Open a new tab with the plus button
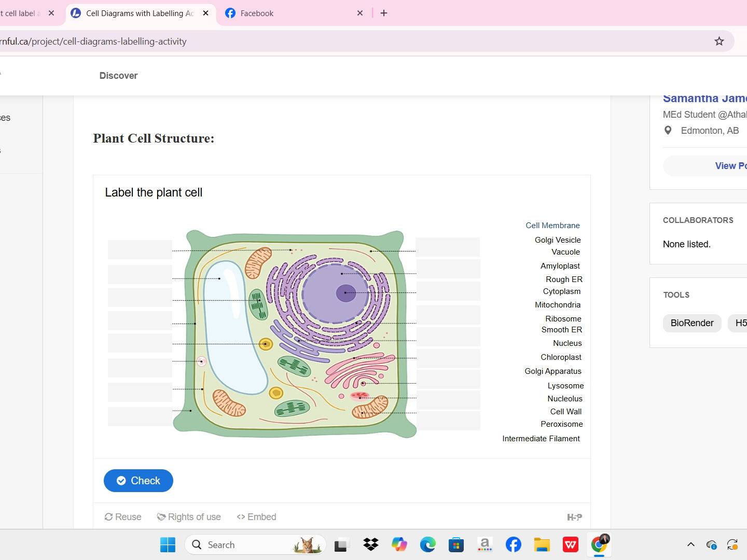Screen dimensions: 747x560 point(384,13)
